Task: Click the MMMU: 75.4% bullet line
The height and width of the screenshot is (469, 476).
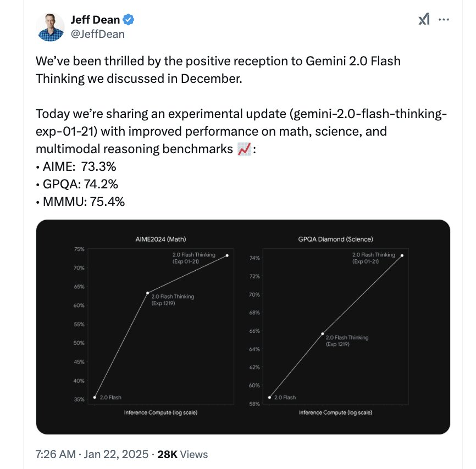Action: [80, 202]
